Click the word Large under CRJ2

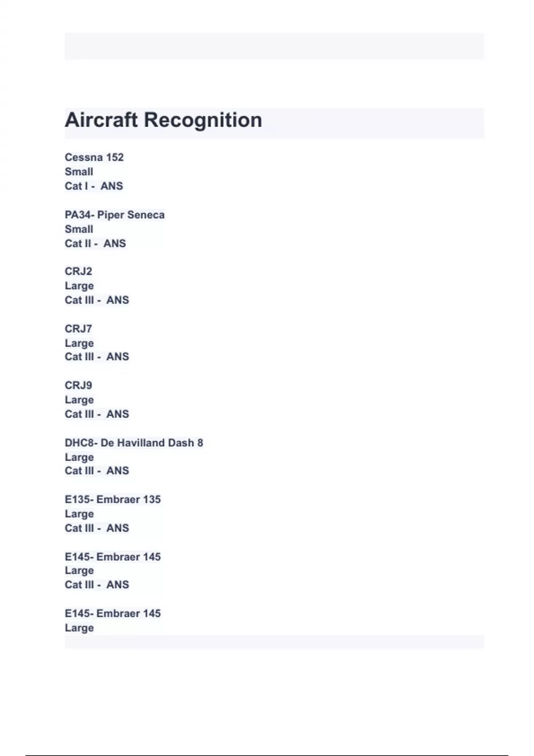79,286
